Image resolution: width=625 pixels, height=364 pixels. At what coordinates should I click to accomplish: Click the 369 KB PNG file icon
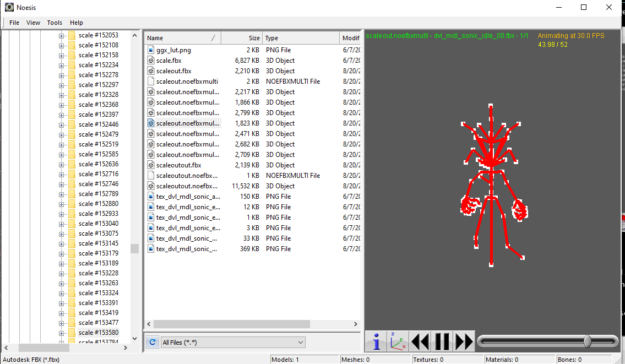point(151,248)
